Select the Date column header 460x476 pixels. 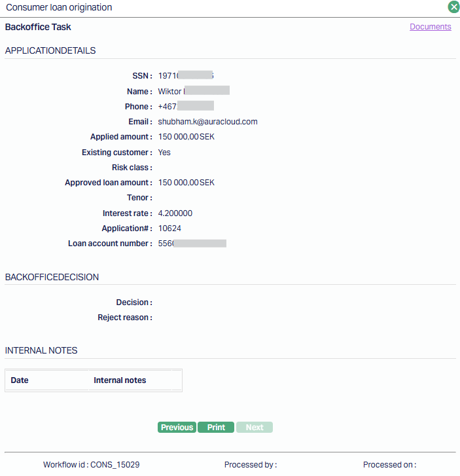pyautogui.click(x=20, y=380)
